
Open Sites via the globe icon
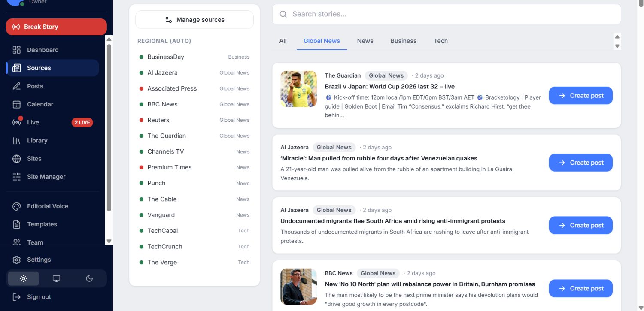pos(17,159)
